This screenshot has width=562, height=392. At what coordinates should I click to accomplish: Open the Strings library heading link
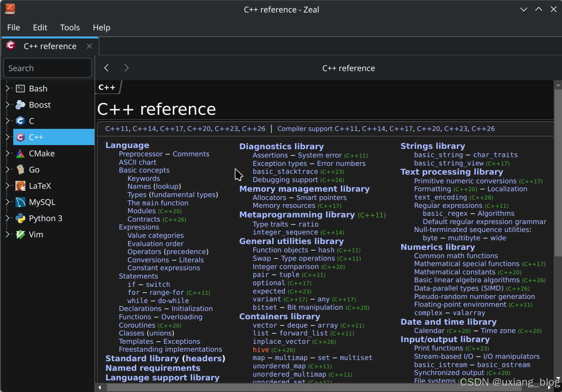coord(433,146)
